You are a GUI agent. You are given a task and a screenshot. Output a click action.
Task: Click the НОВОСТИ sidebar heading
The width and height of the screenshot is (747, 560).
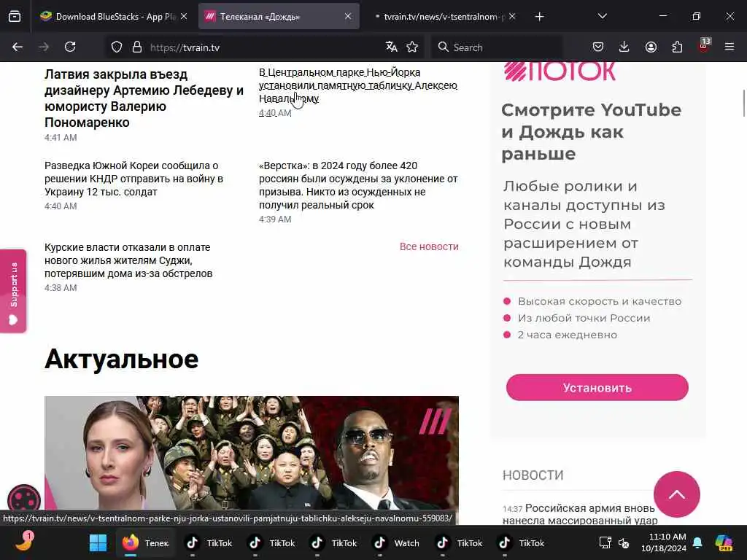click(x=533, y=475)
